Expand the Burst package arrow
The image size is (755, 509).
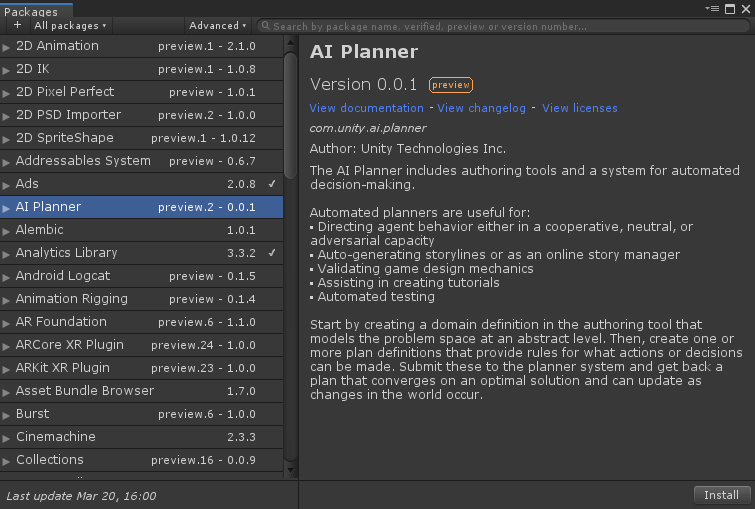pos(6,415)
